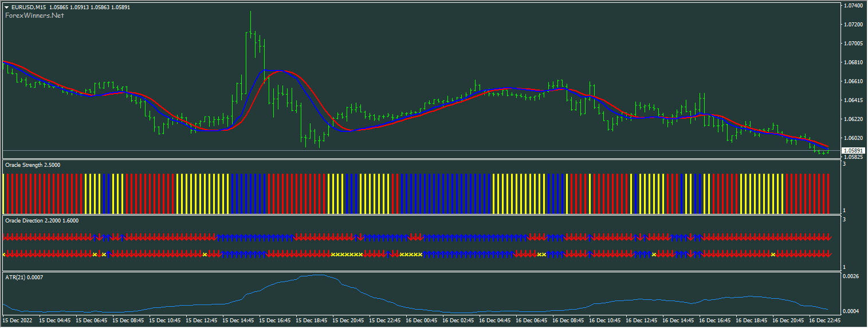Select the Oracle Direction 2.2000 1.6000 label
Image resolution: width=868 pixels, height=328 pixels.
[42, 220]
